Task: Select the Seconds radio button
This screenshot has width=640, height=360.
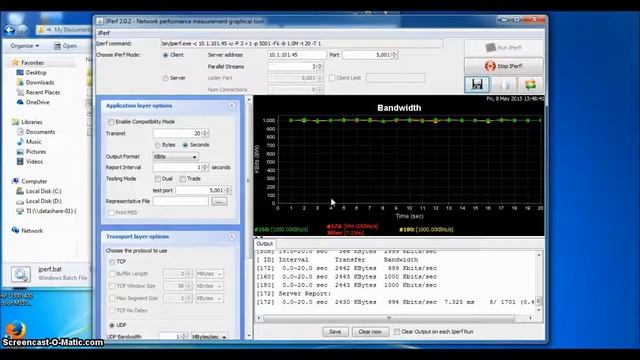Action: pyautogui.click(x=185, y=145)
